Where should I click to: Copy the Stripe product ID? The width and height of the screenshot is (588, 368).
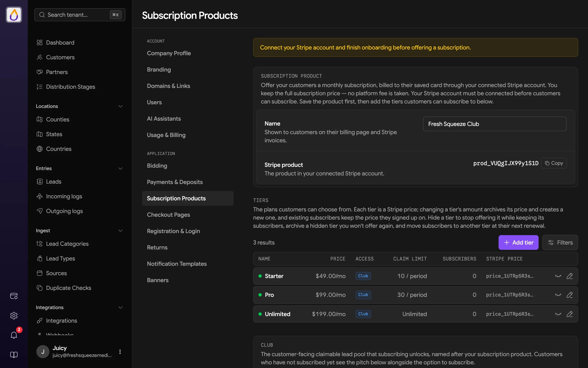pos(553,163)
